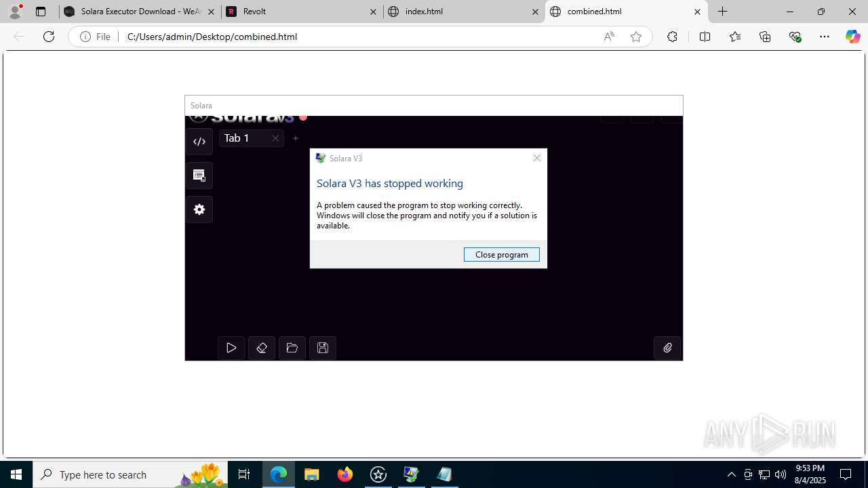Open Windows Start menu
The image size is (868, 488).
(16, 474)
